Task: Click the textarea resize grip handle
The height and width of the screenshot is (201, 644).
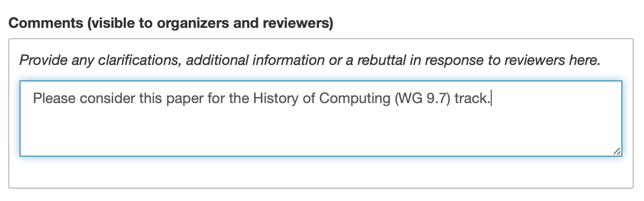Action: 617,151
